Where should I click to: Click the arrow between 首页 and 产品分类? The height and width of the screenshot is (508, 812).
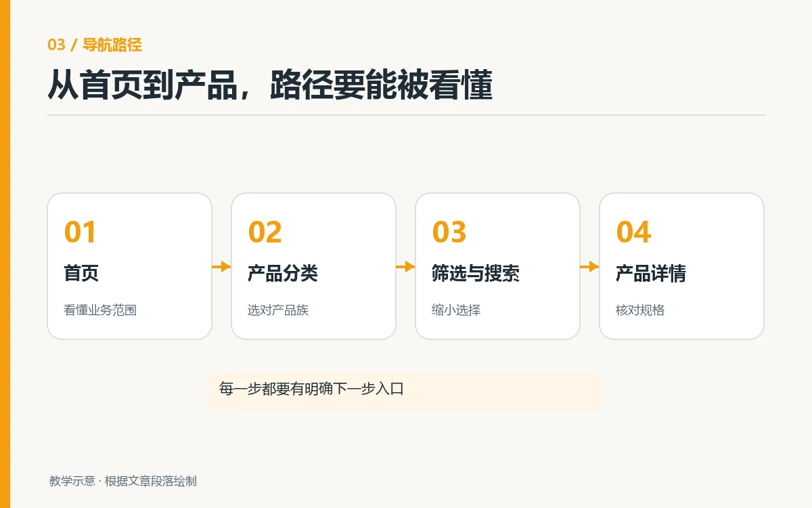click(221, 267)
